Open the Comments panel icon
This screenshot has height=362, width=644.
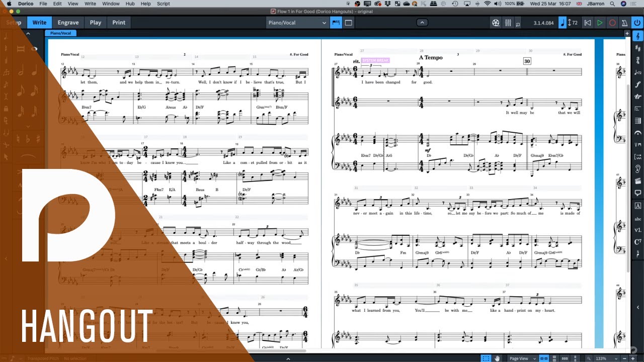[x=638, y=193]
